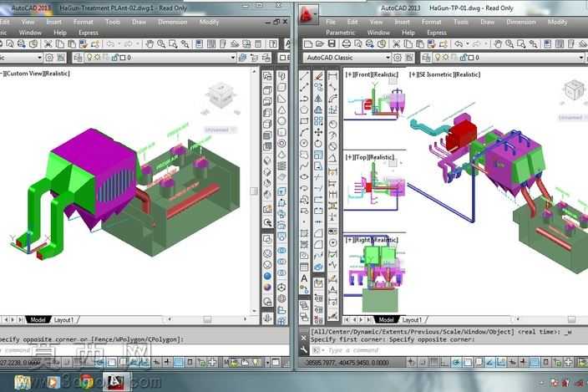This screenshot has height=392, width=588.
Task: Open Dimension menu in HaGun-TP-01 window
Action: click(x=521, y=22)
